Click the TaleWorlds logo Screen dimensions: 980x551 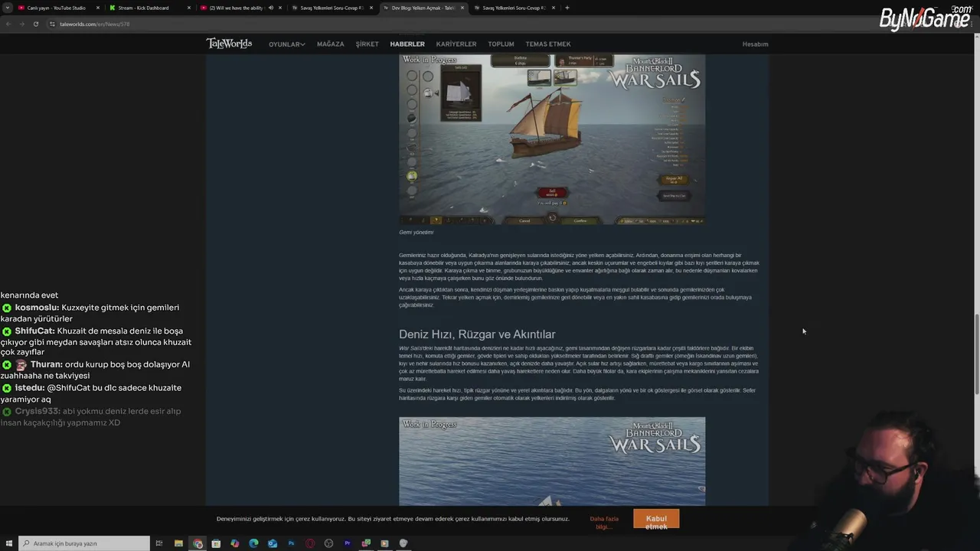pos(229,44)
